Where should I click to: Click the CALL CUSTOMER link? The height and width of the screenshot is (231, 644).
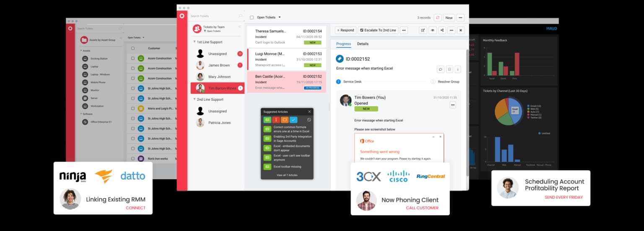422,208
